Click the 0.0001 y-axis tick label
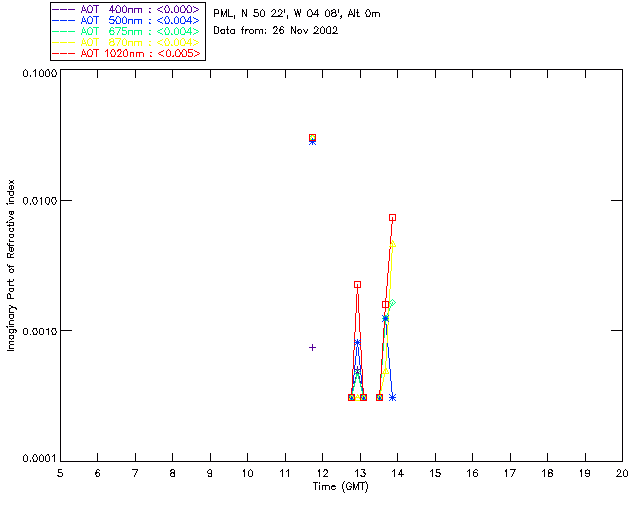The image size is (640, 512). click(40, 459)
